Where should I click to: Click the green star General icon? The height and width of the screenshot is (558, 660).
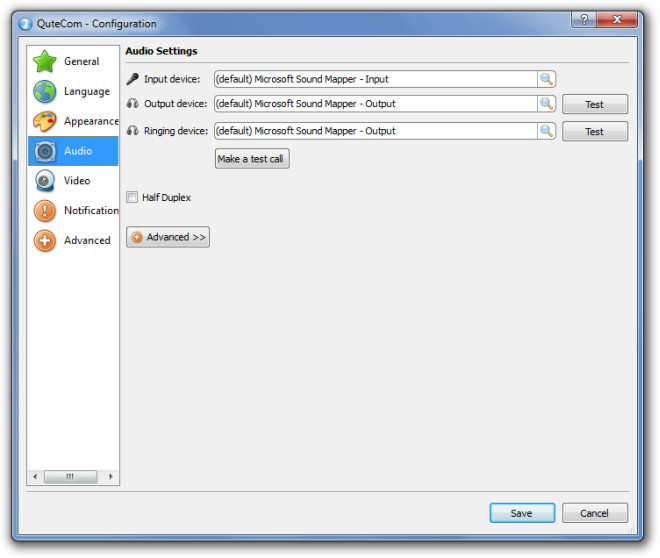[45, 61]
